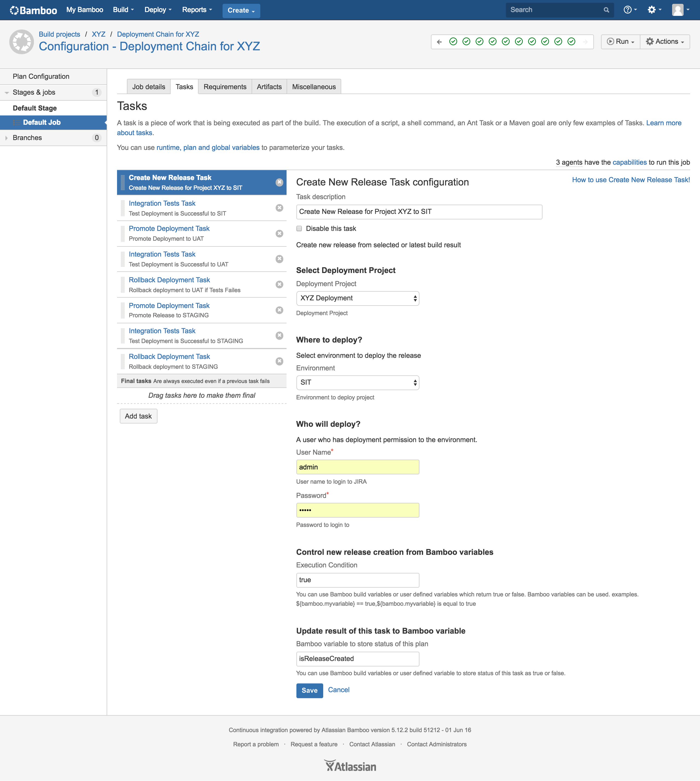Open the administration gear menu
700x781 pixels.
coord(652,10)
